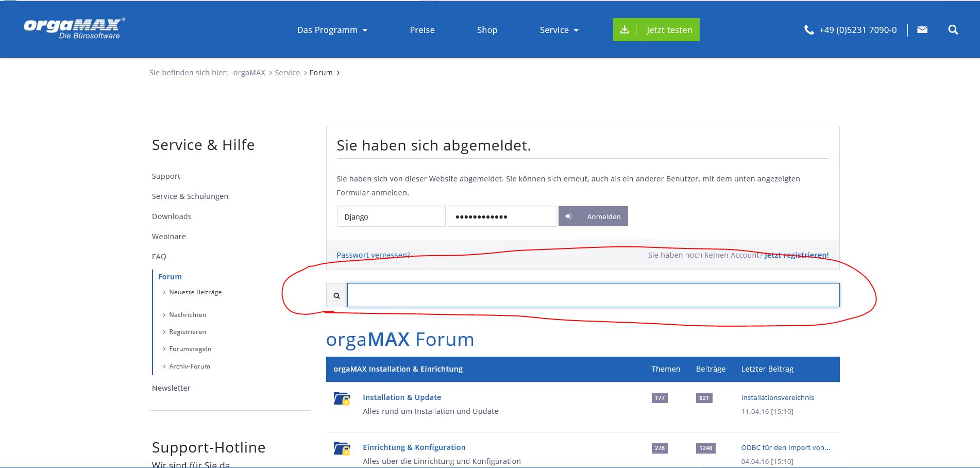Click the Passwort vergessen? link
The width and height of the screenshot is (980, 468).
coord(374,255)
